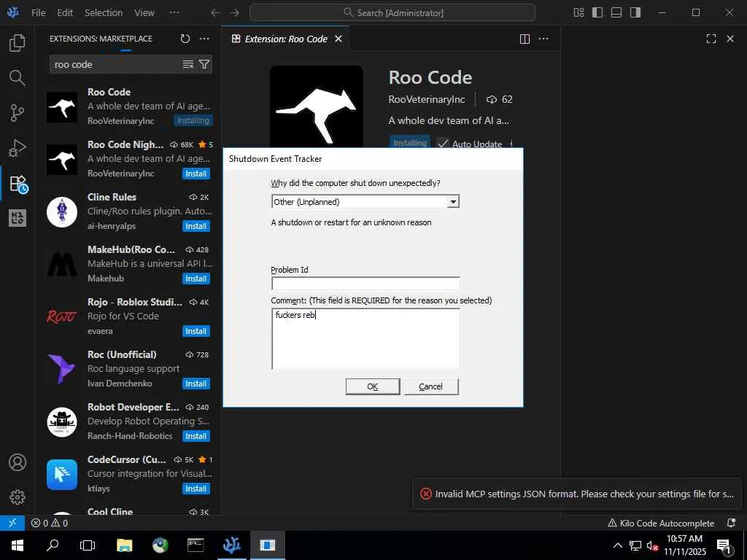Open the Extensions view icon

[18, 184]
